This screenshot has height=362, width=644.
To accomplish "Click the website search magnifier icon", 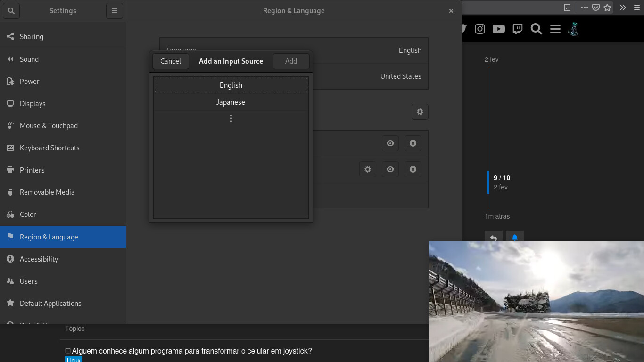I will click(536, 29).
